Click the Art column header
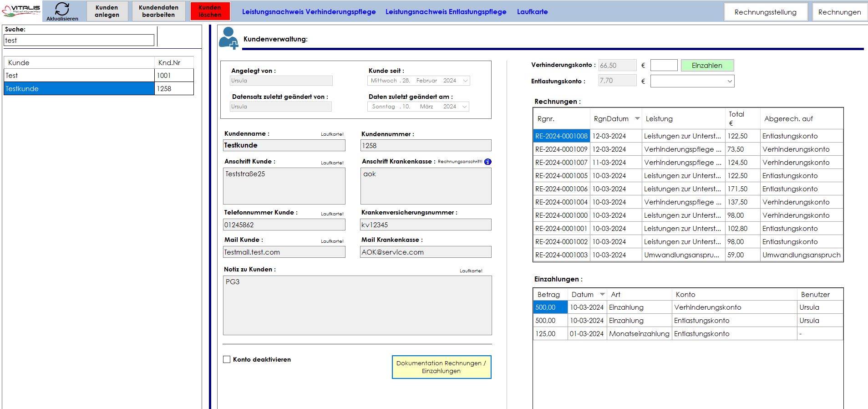The width and height of the screenshot is (868, 409). point(639,295)
